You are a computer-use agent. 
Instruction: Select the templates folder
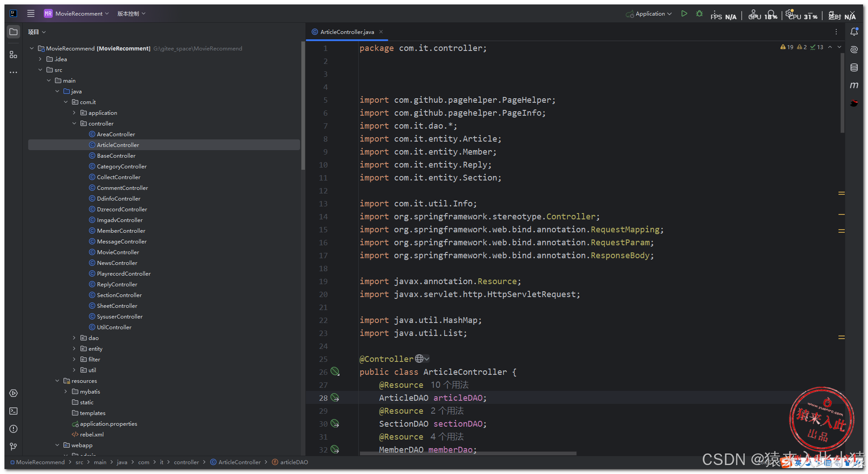pos(93,413)
